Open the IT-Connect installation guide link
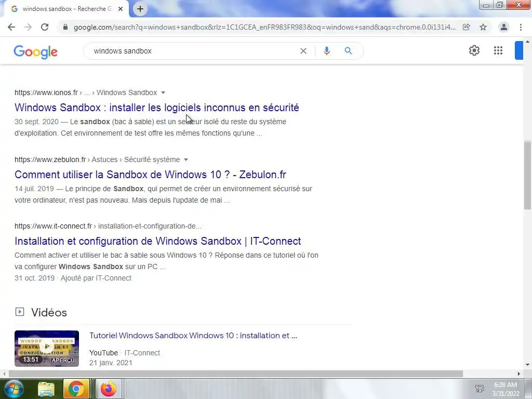 [158, 241]
